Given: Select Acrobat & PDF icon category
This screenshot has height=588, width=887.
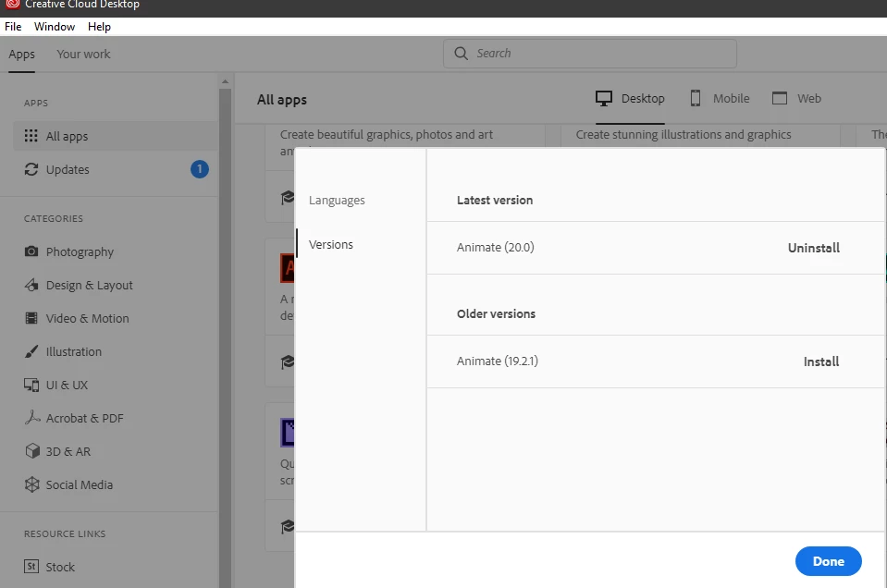Looking at the screenshot, I should 32,417.
